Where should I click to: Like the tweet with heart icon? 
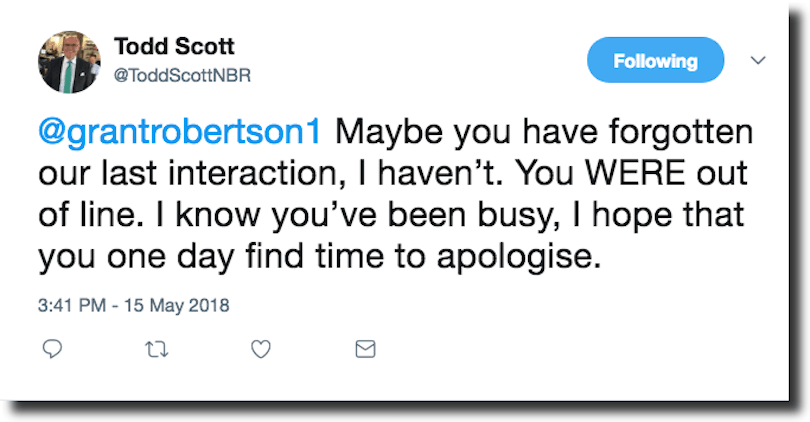[261, 349]
